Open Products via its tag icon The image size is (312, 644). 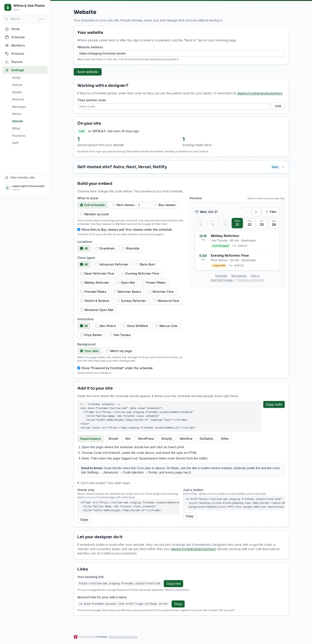[x=7, y=54]
